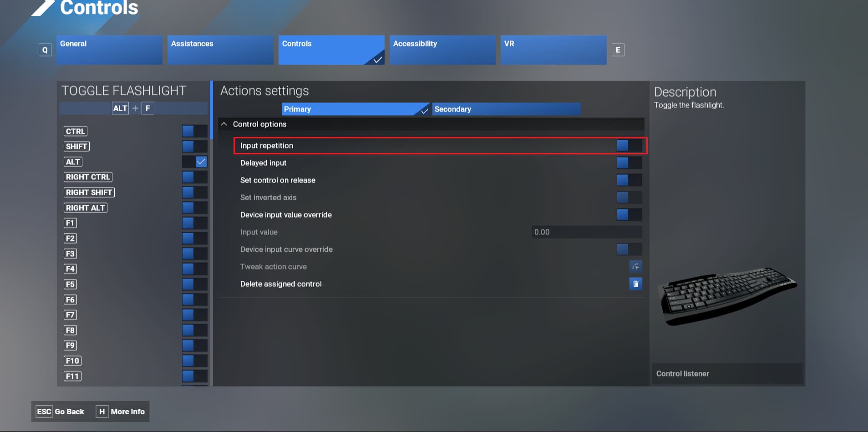Click the Q previous-tab key icon
This screenshot has width=868, height=432.
(x=45, y=50)
